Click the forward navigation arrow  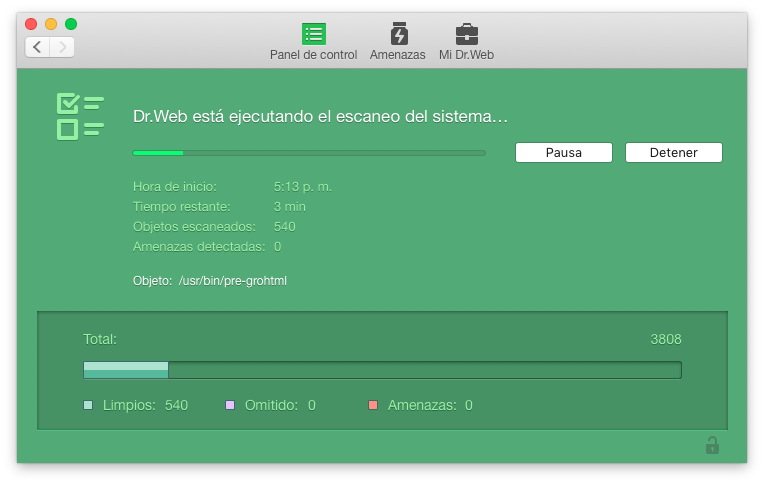62,47
